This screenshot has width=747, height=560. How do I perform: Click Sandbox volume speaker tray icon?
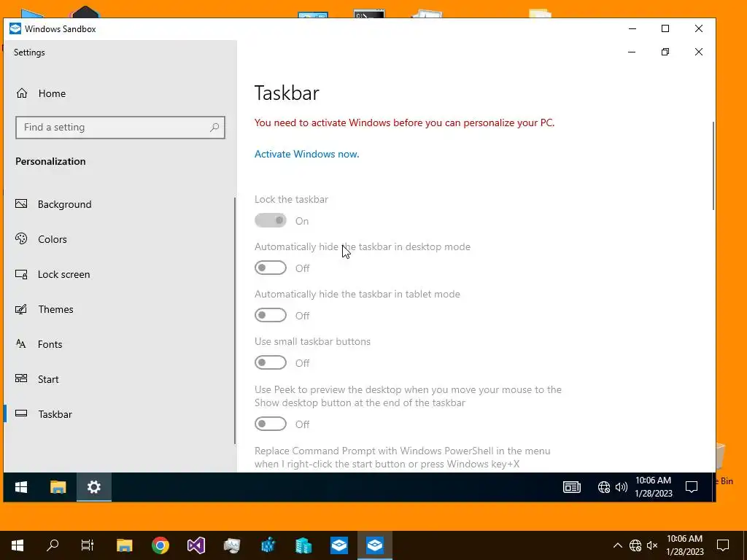[622, 487]
